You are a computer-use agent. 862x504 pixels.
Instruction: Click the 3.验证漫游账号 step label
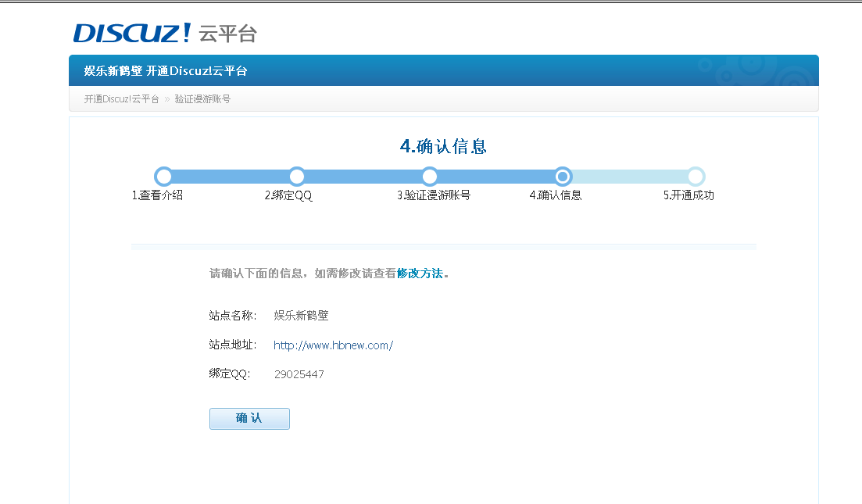tap(434, 195)
